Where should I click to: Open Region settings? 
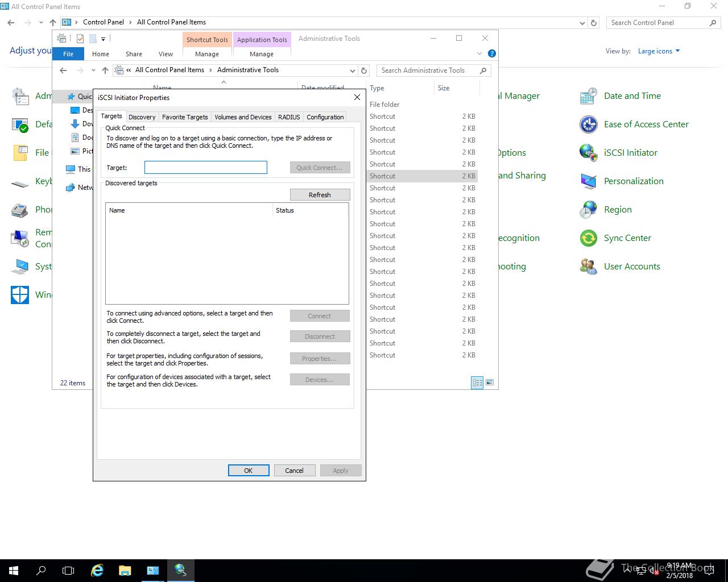pyautogui.click(x=605, y=209)
